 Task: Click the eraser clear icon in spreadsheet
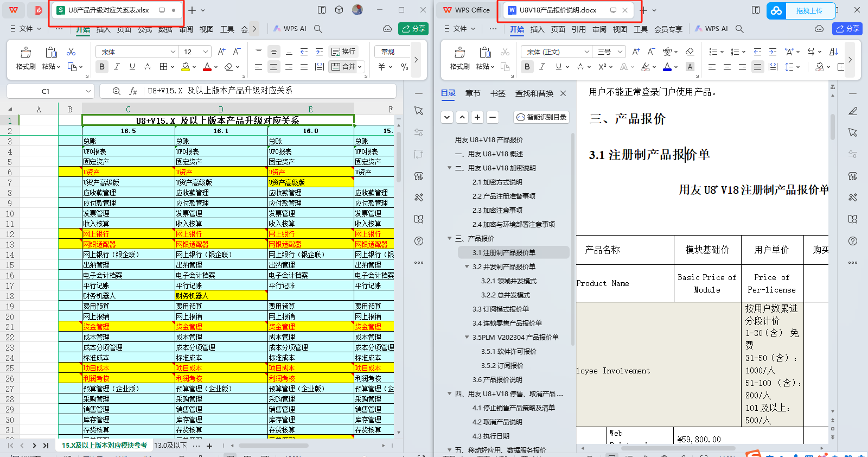tap(228, 67)
